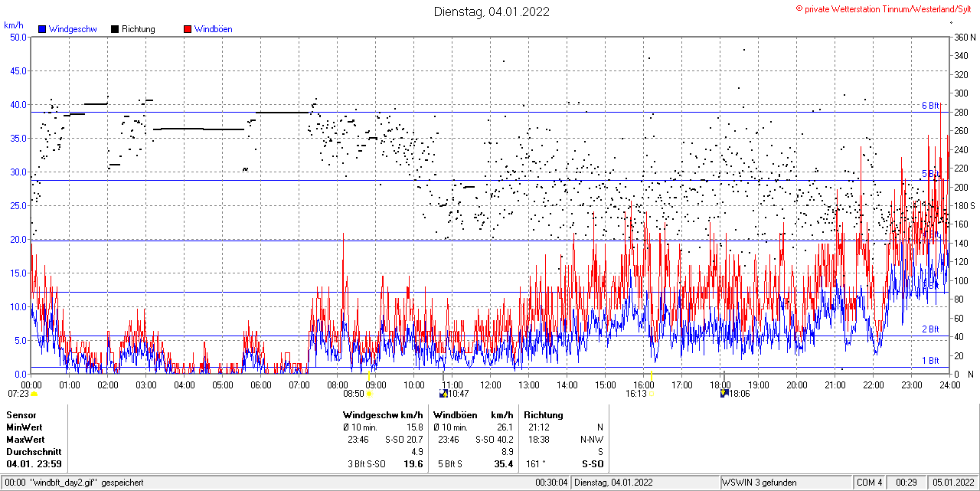Click the Windgeschw km/h column header
The image size is (980, 491).
[x=384, y=415]
